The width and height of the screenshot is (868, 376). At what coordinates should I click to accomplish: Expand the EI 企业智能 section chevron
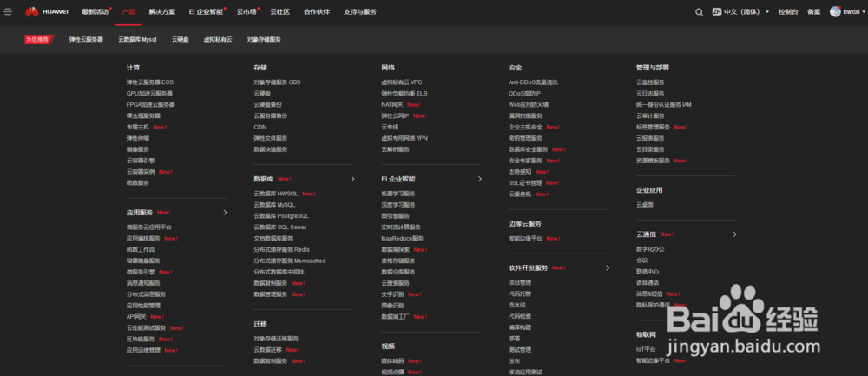point(480,179)
